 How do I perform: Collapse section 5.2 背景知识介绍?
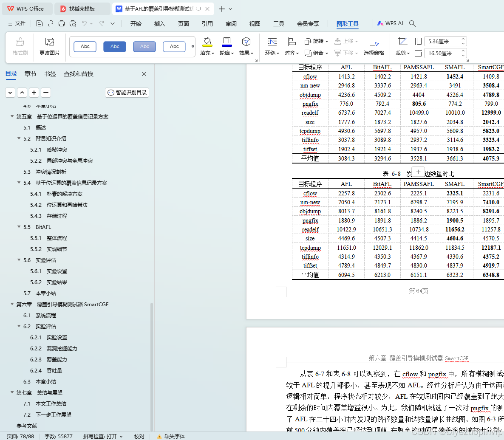[x=19, y=138]
